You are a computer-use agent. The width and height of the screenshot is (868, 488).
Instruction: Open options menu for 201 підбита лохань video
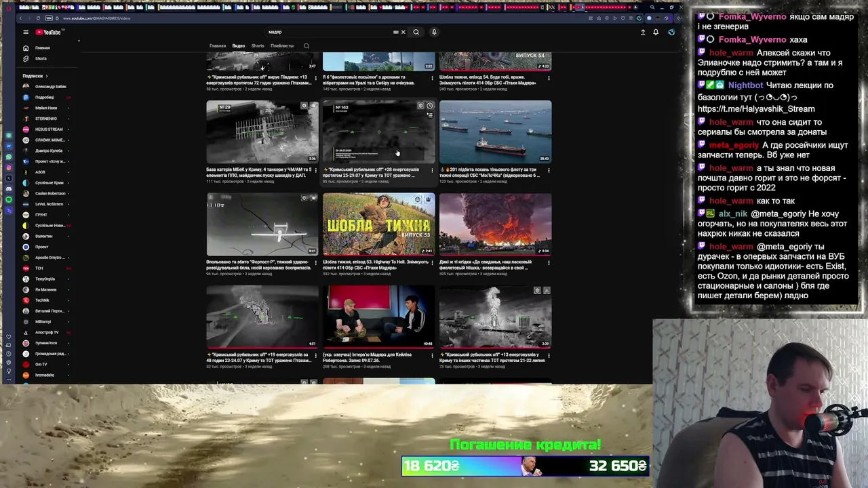[x=549, y=170]
